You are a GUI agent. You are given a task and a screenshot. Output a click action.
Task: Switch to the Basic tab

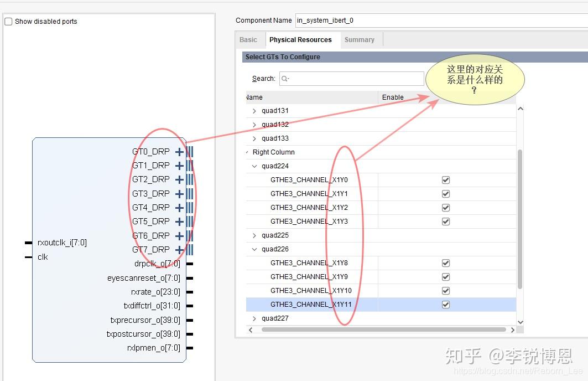249,39
